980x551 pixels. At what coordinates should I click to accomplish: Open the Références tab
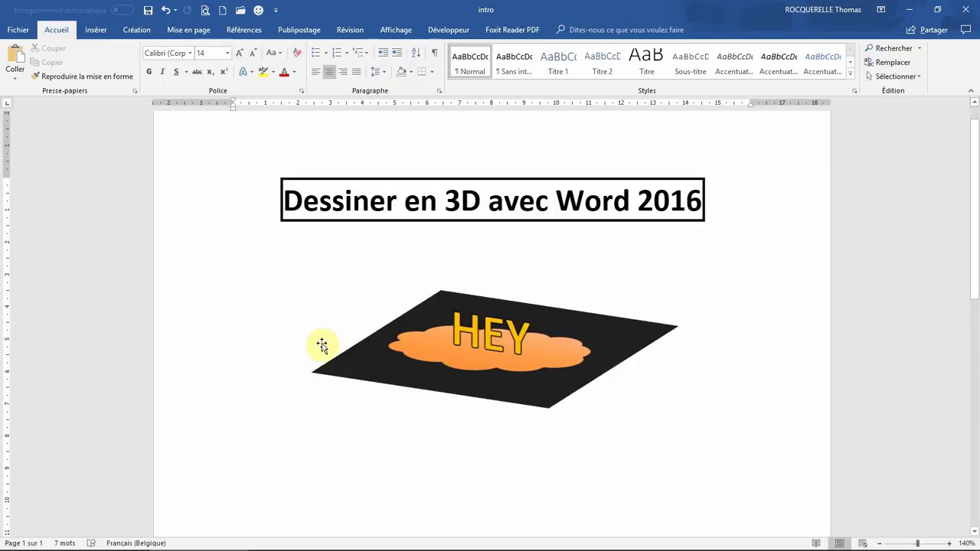coord(244,30)
